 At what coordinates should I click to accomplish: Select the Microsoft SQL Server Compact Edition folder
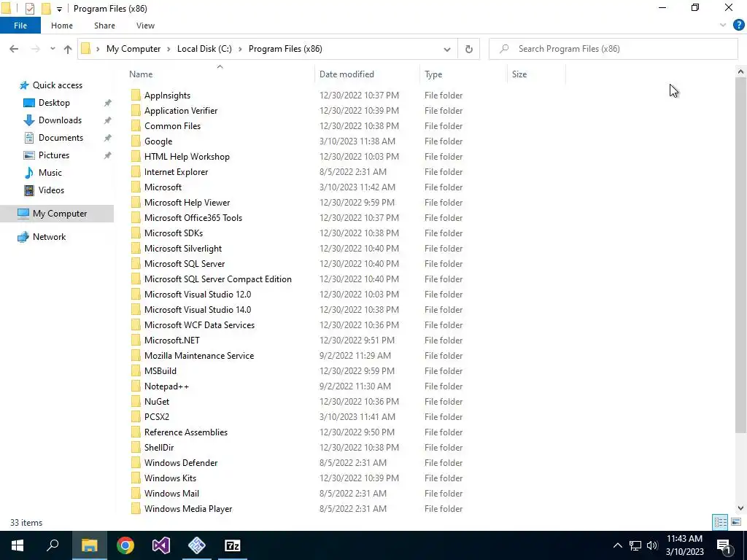click(x=217, y=279)
